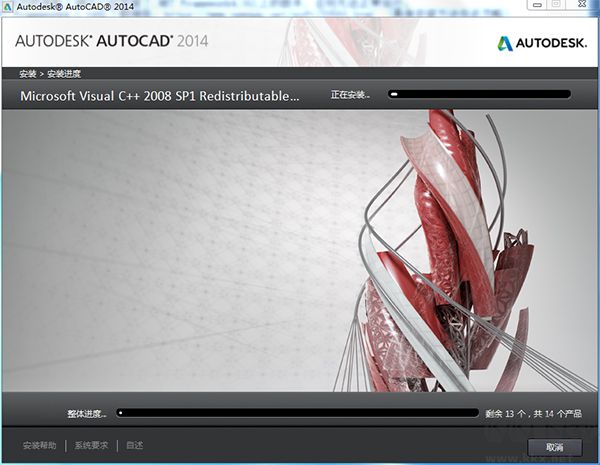Select the 安装进度 breadcrumb item
The height and width of the screenshot is (465, 600).
(x=63, y=74)
